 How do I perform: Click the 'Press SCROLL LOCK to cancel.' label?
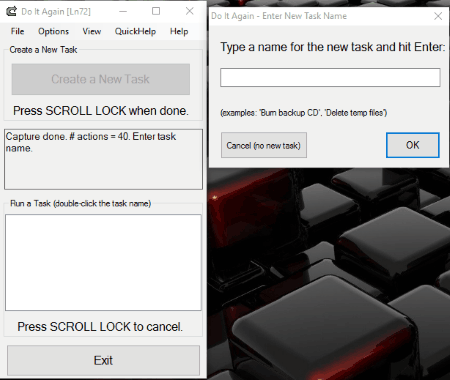100,327
